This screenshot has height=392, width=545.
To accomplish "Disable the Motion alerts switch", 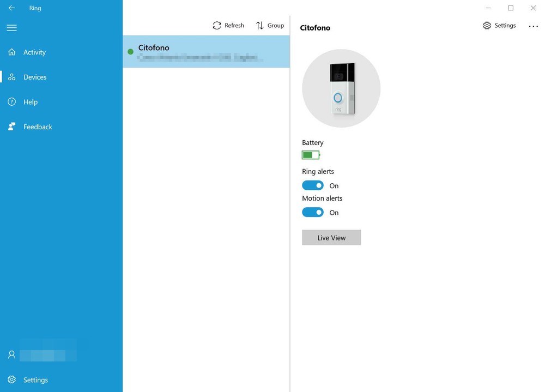I will pyautogui.click(x=313, y=213).
